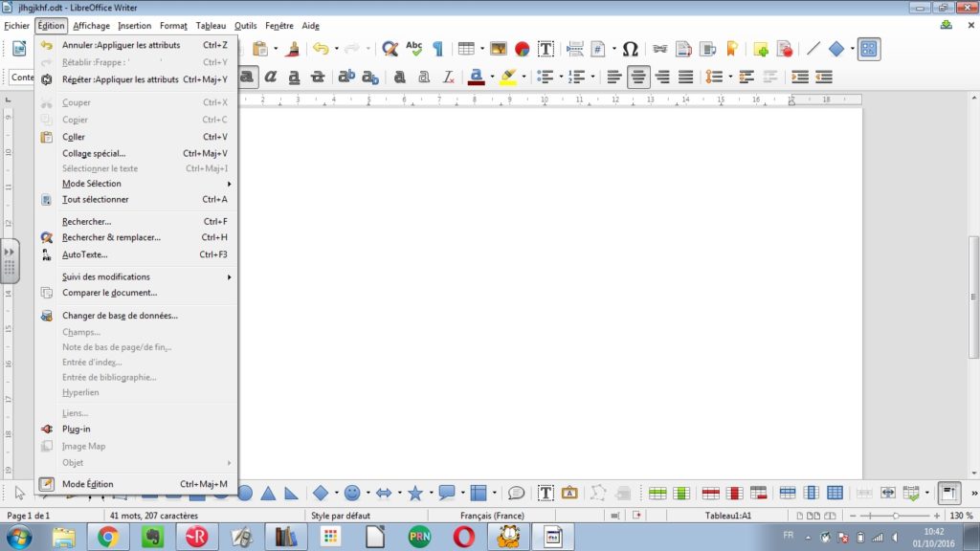
Task: Click the Insert Image toolbar icon
Action: [498, 49]
